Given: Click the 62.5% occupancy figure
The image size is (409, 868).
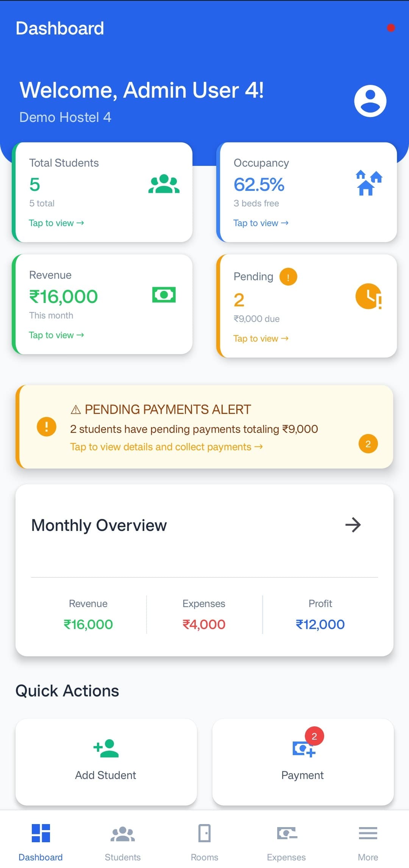Looking at the screenshot, I should tap(259, 184).
